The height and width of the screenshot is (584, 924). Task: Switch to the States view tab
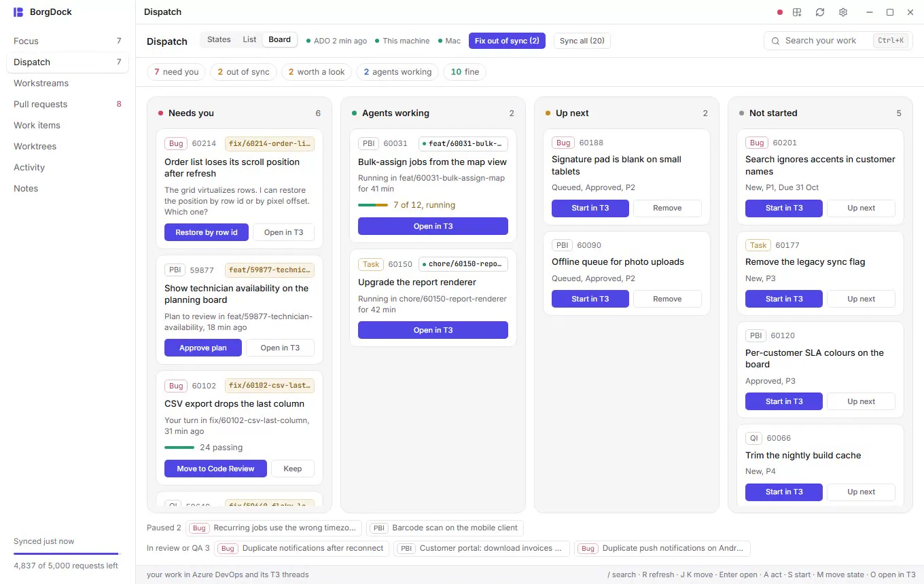(219, 39)
